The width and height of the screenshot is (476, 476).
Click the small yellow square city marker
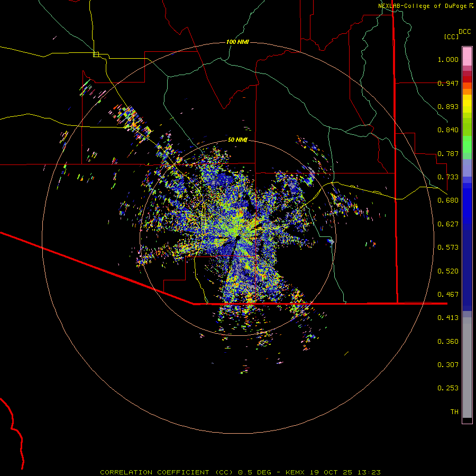pos(96,54)
